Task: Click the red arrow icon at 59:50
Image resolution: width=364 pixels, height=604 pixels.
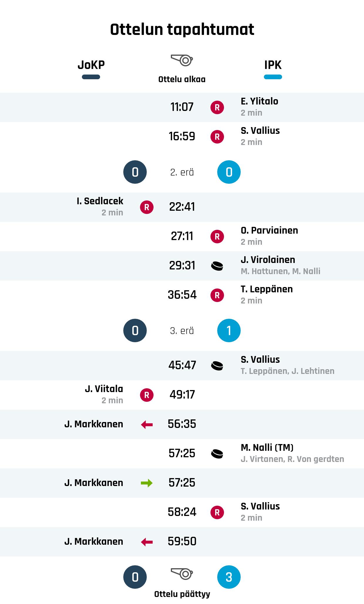Action: [147, 542]
